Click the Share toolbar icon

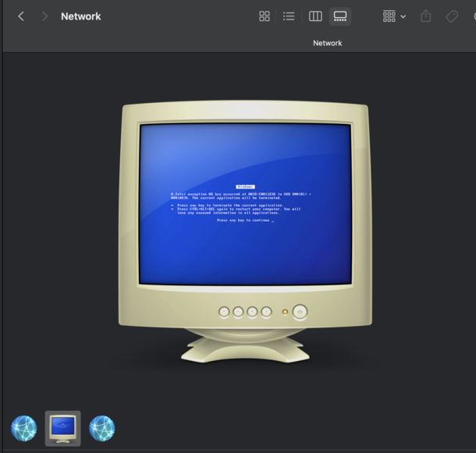tap(426, 16)
